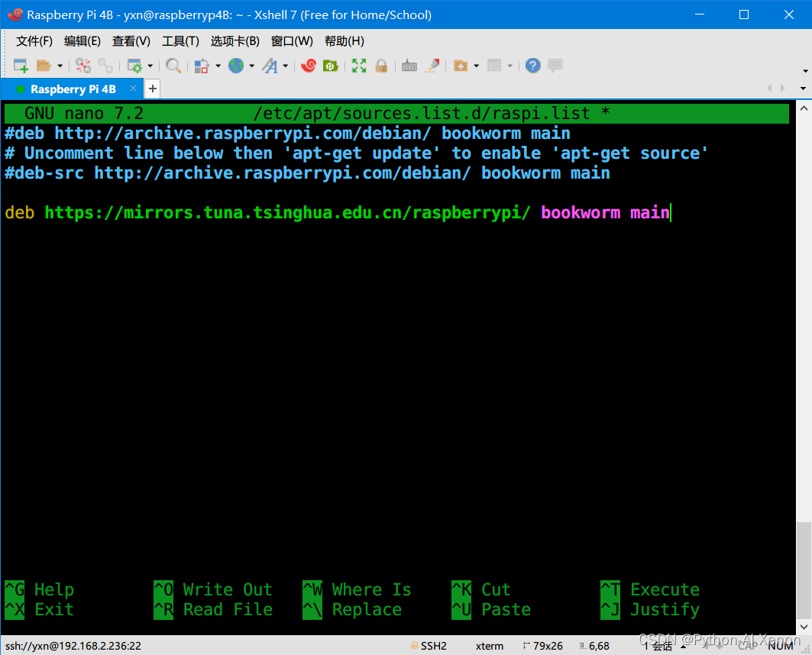Open the 编辑(E) menu
The width and height of the screenshot is (812, 655).
coord(82,41)
